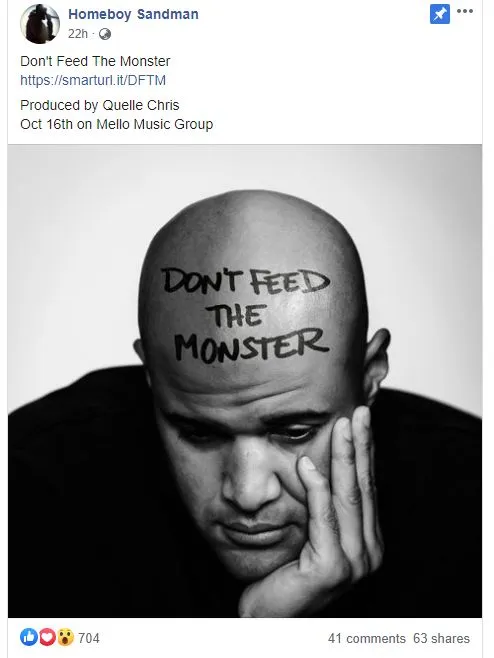The height and width of the screenshot is (658, 494).
Task: Open the post's 22h timestamp
Action: point(78,34)
